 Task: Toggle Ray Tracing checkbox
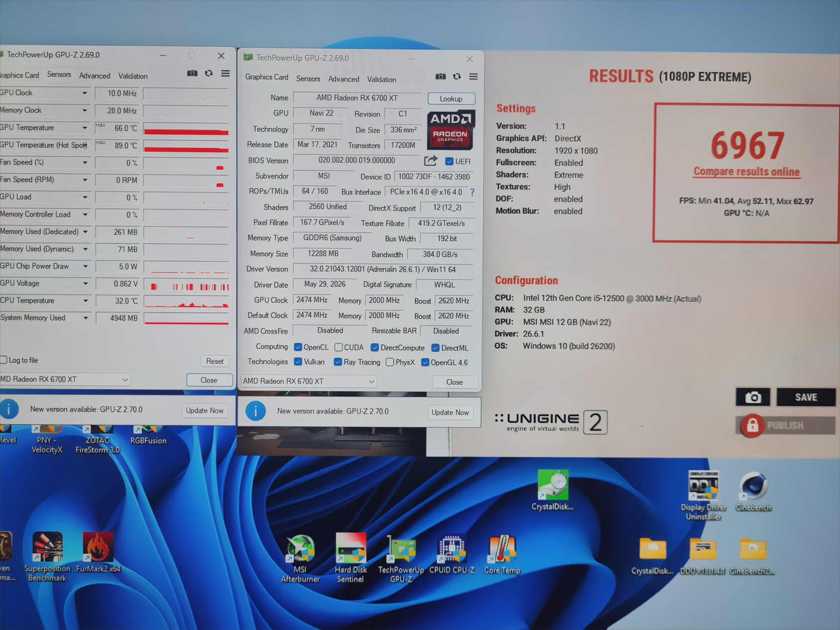(x=338, y=362)
